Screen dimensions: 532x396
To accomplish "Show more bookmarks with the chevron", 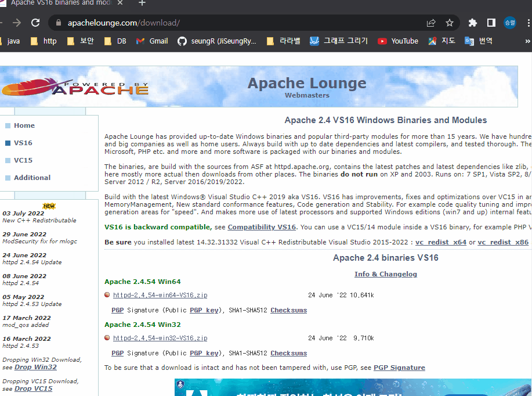I will pos(527,41).
